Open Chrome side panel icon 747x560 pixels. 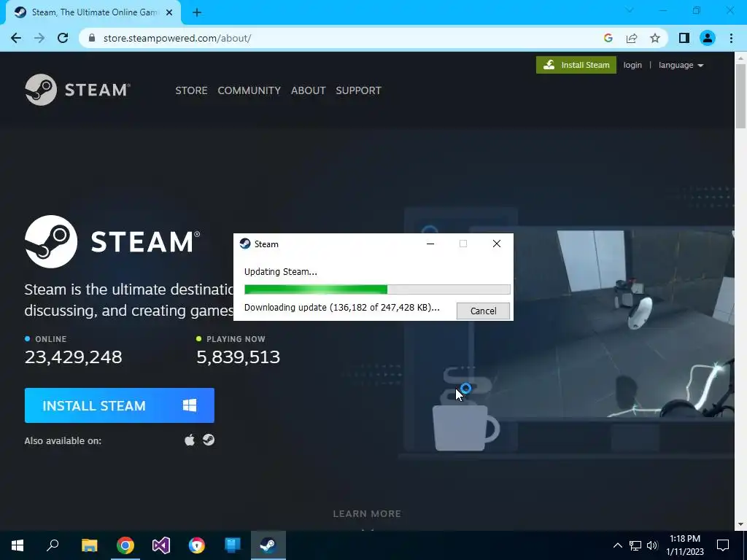[x=684, y=38]
